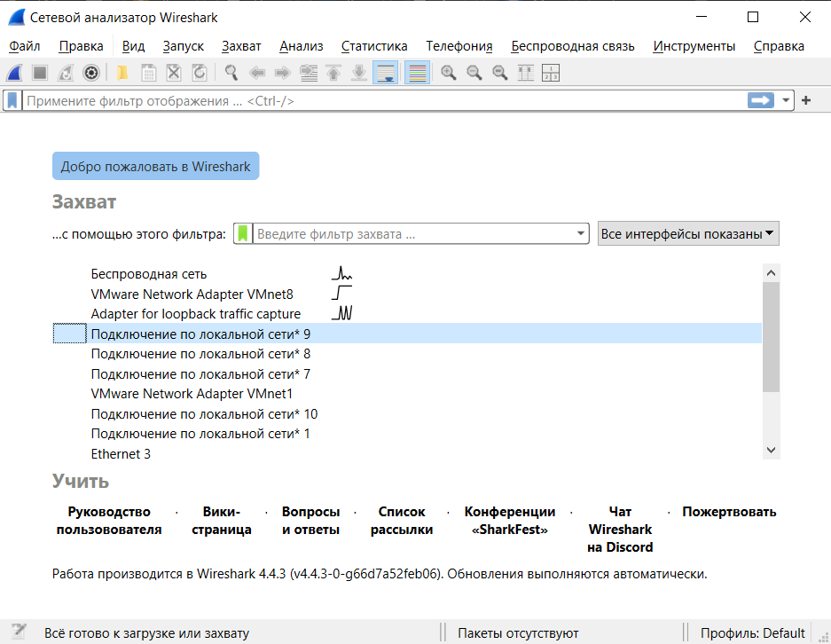Reset zoom to normal size icon
Screen dimensions: 831x644
(x=500, y=73)
